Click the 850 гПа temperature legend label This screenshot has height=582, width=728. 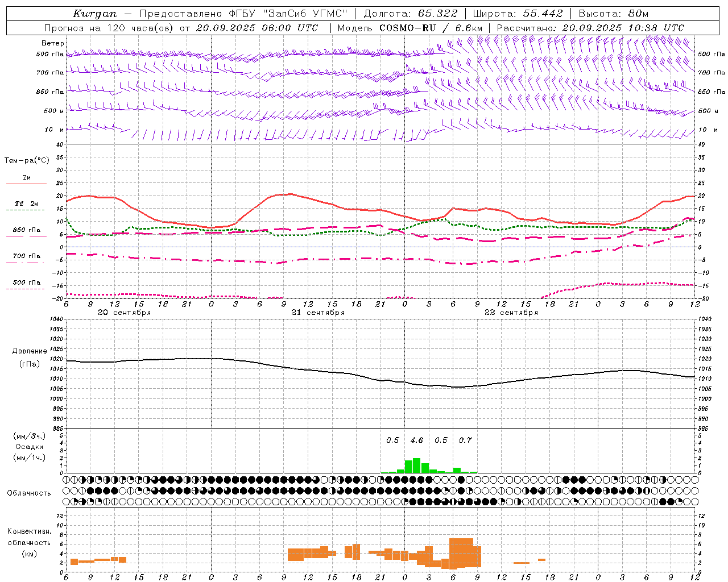[27, 230]
